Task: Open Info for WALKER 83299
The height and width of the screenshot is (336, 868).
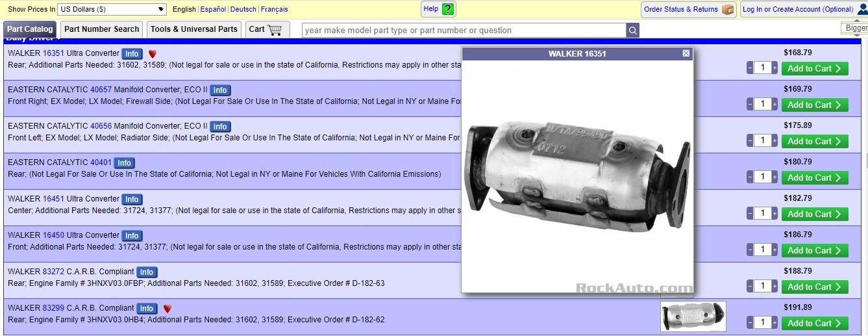Action: pyautogui.click(x=147, y=309)
